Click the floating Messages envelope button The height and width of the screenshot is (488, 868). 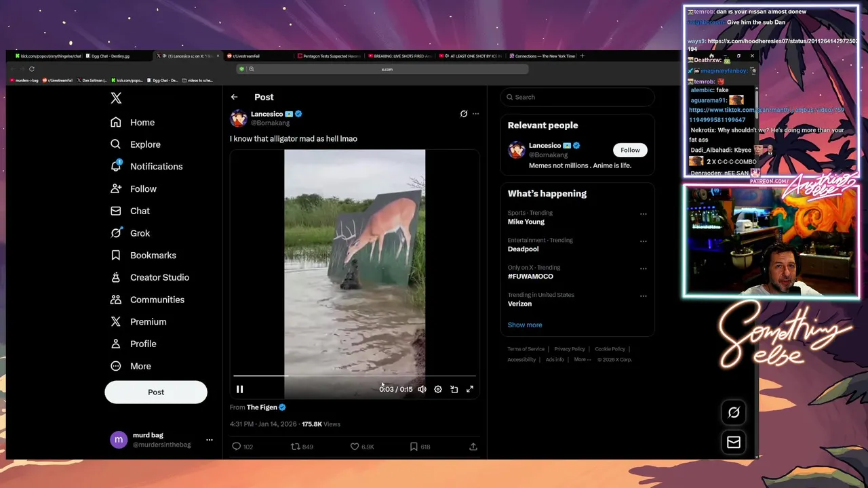click(734, 443)
